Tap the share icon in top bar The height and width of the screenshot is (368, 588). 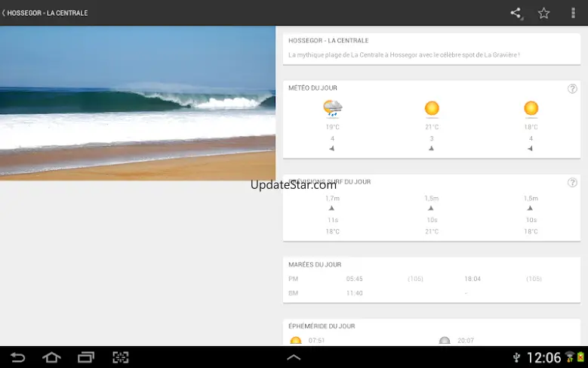(516, 13)
